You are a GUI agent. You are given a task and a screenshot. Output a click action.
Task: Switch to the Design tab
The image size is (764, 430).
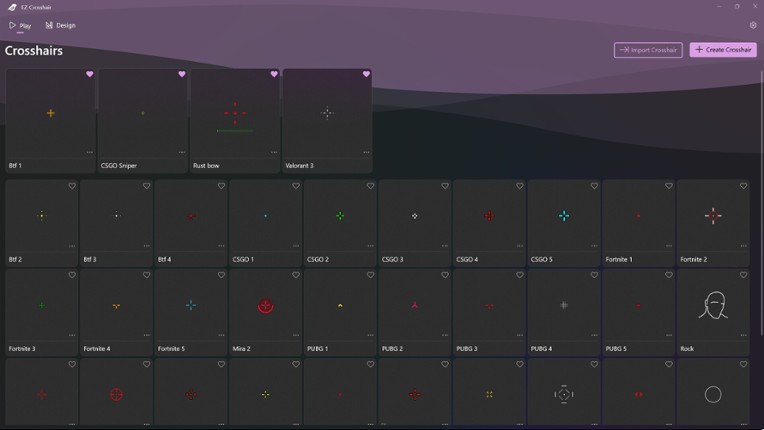[60, 25]
